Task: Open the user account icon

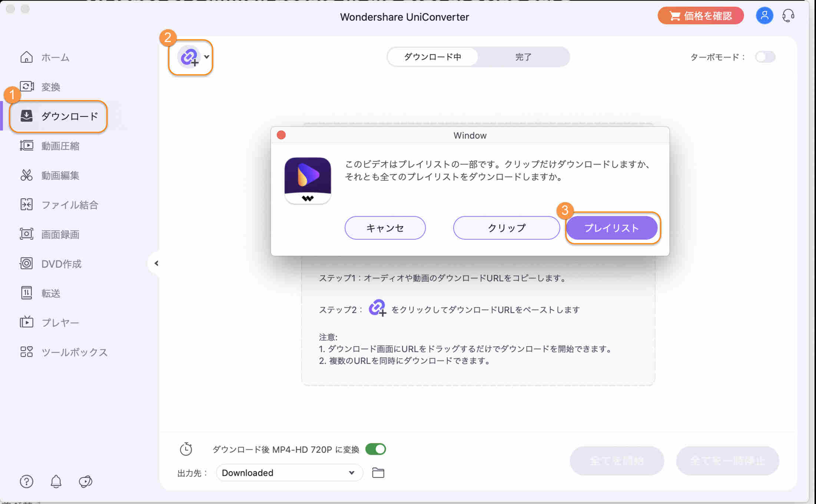Action: click(x=764, y=16)
